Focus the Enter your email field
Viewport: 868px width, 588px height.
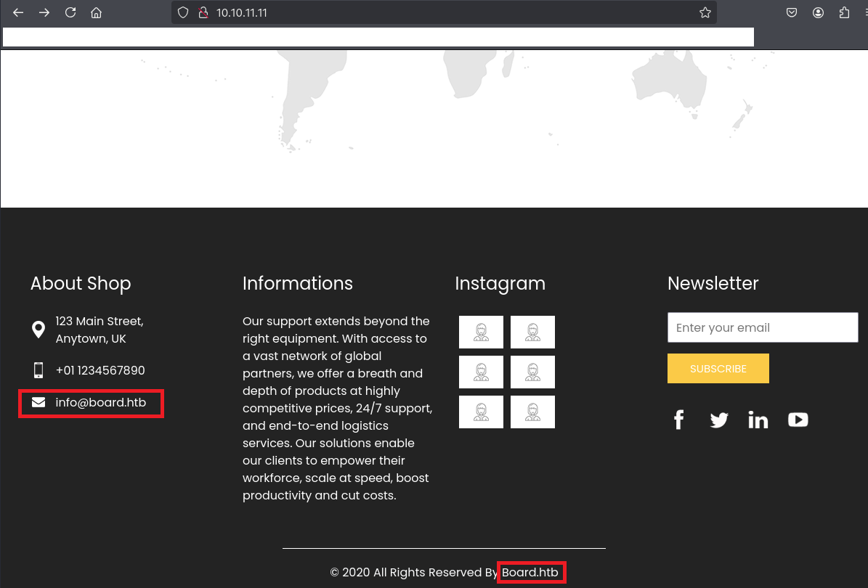tap(762, 327)
